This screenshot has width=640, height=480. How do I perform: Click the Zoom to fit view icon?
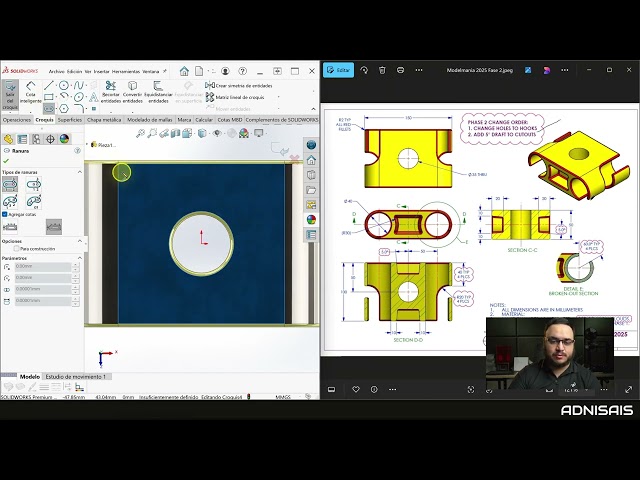point(140,133)
